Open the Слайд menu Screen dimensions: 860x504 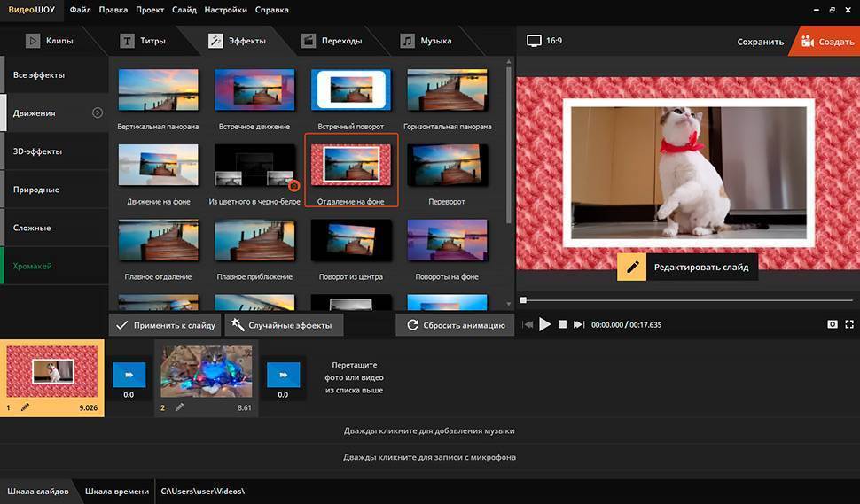point(185,10)
